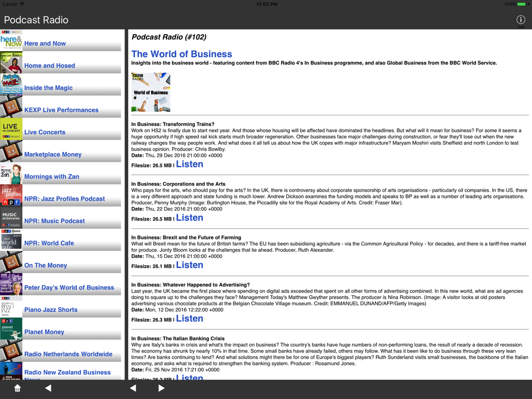Click 'In Business: Corporations and the Arts' title
Viewport: 532px width, 399px height.
click(x=178, y=184)
